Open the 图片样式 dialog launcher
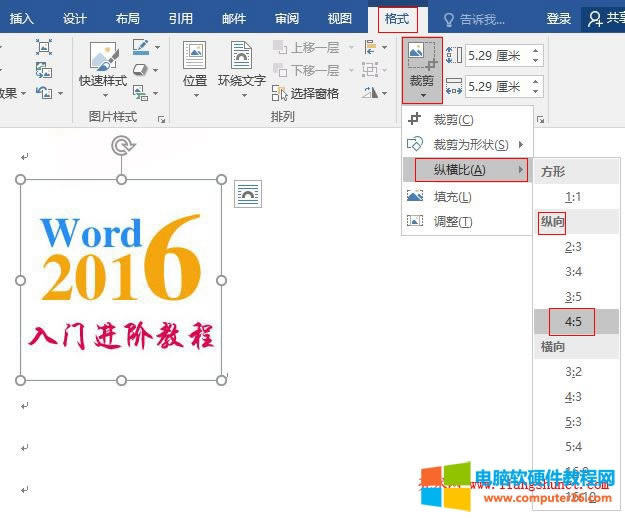This screenshot has height=518, width=625. (161, 119)
